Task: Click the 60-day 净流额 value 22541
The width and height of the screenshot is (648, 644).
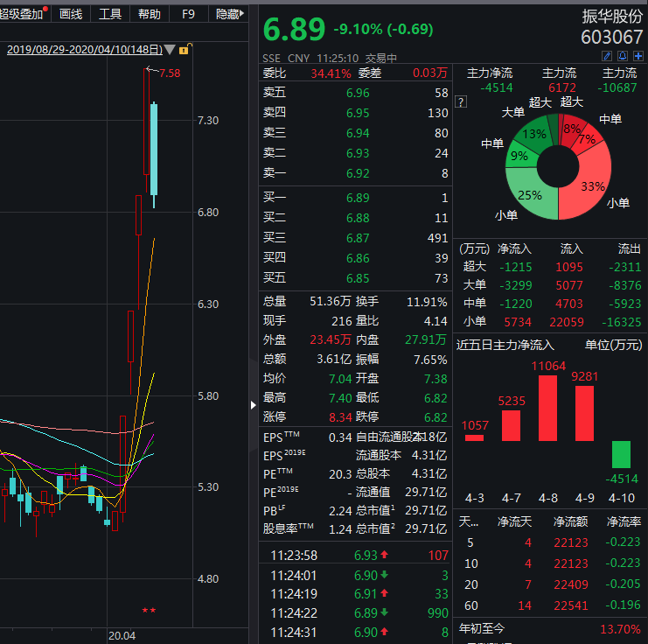Action: [x=571, y=605]
